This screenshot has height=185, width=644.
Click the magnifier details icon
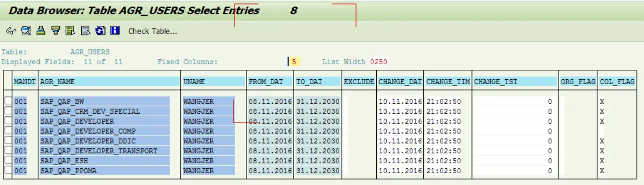click(26, 31)
